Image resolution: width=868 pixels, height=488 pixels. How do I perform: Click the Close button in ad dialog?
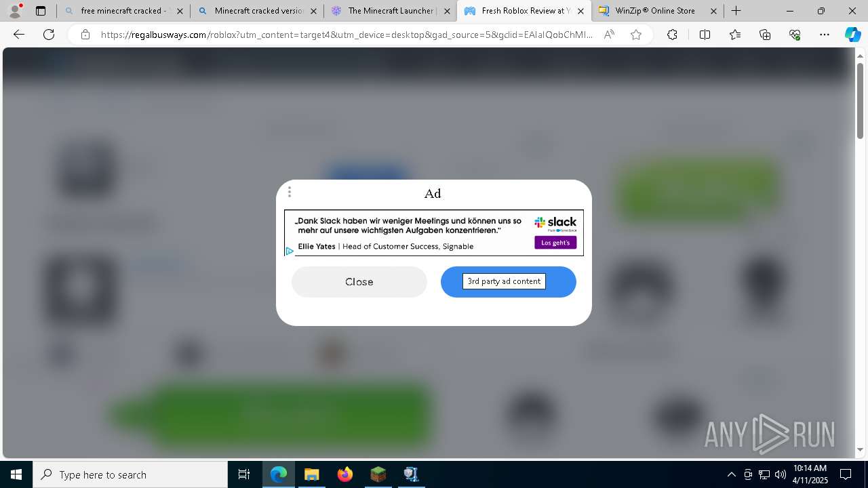pyautogui.click(x=359, y=282)
